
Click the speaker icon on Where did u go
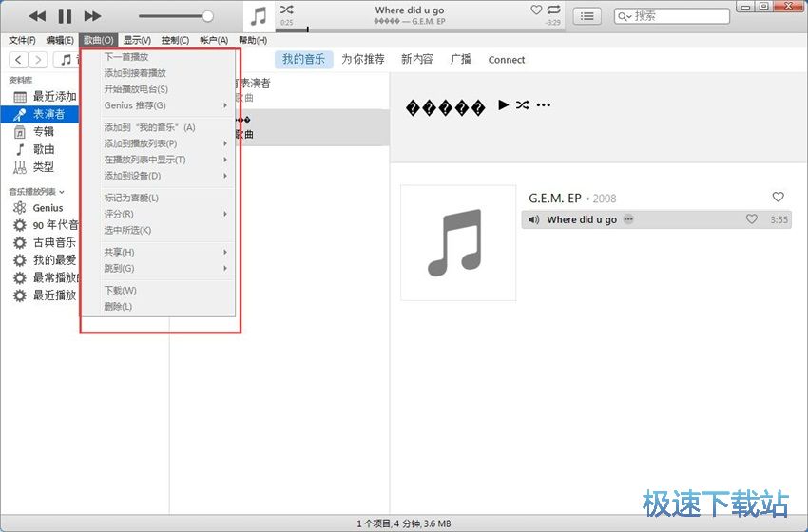pos(534,219)
